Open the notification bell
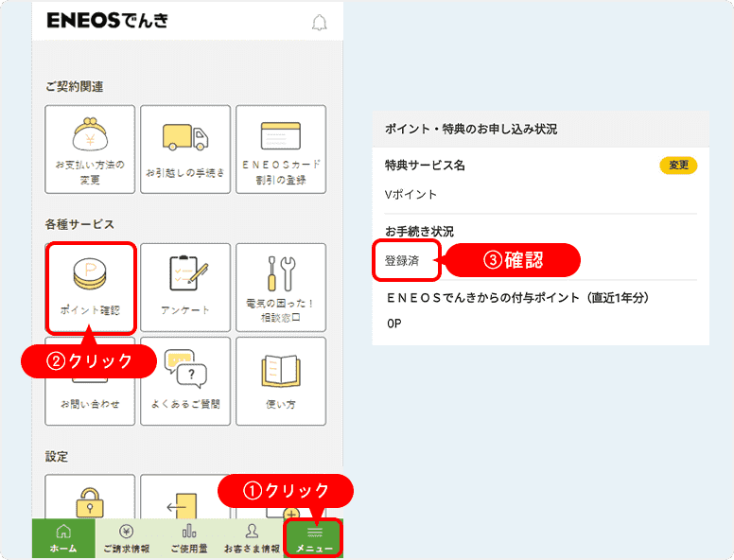This screenshot has height=560, width=734. click(x=320, y=23)
